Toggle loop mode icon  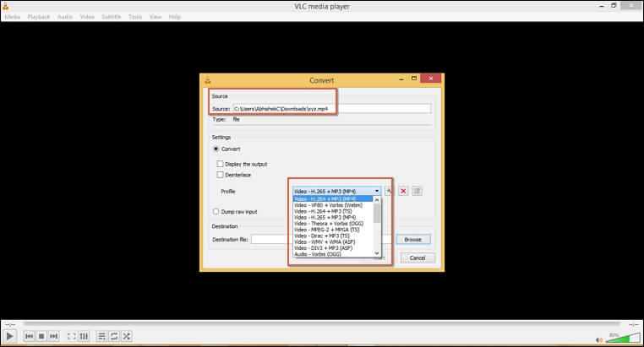point(114,336)
